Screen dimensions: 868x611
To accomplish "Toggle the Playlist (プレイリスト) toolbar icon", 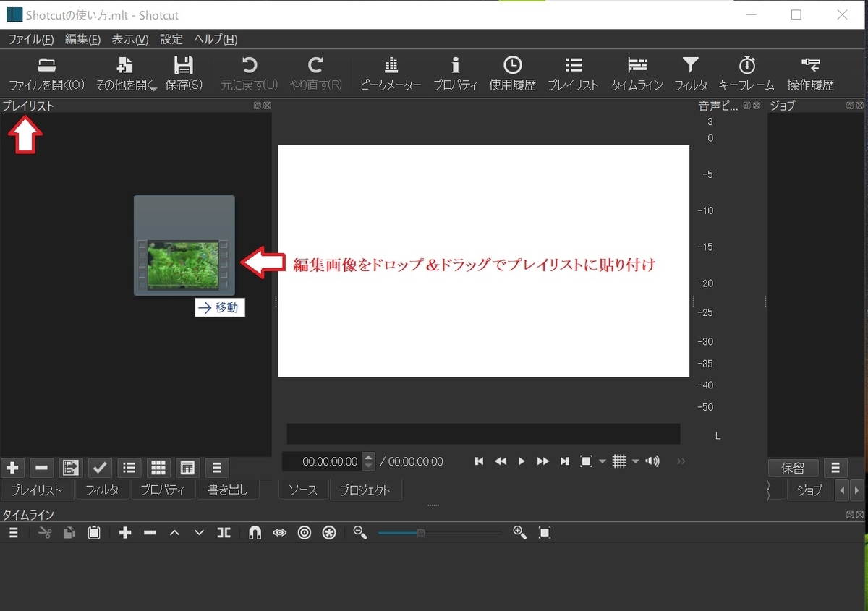I will (573, 66).
